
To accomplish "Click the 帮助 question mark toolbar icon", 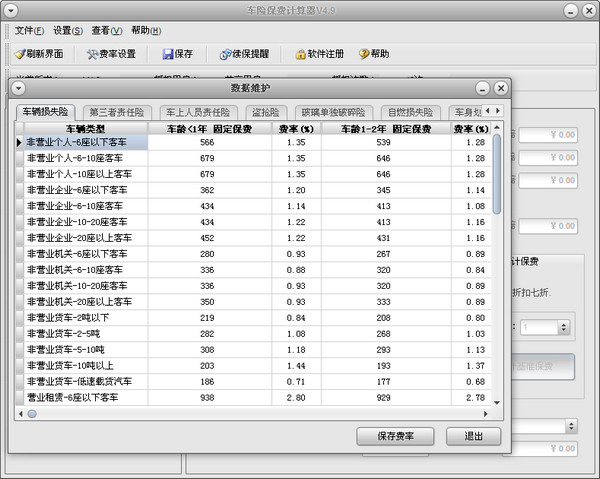I will point(364,54).
